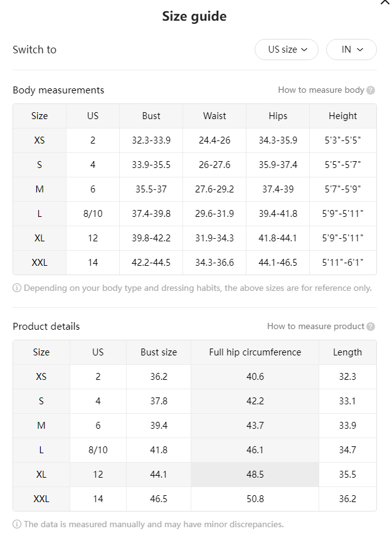This screenshot has width=392, height=546.
Task: Click the Bust column header in Body measurements
Action: 151,116
